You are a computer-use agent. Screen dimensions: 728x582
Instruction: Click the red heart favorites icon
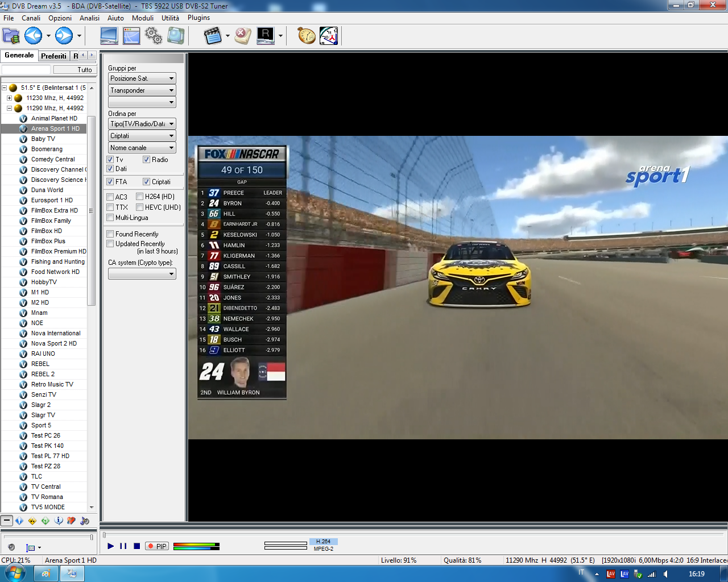click(71, 520)
